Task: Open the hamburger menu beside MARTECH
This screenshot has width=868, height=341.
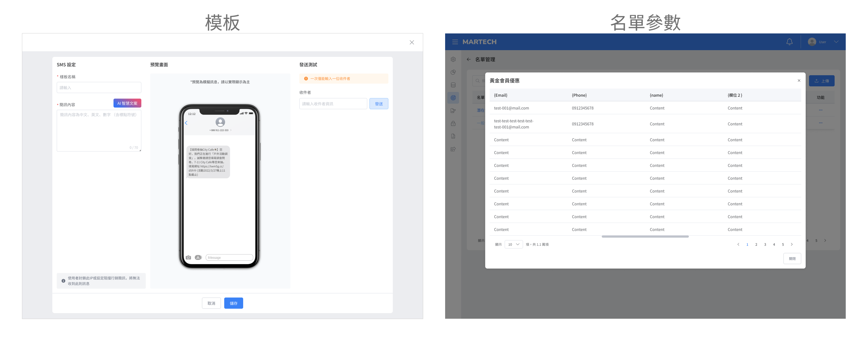Action: (x=455, y=42)
